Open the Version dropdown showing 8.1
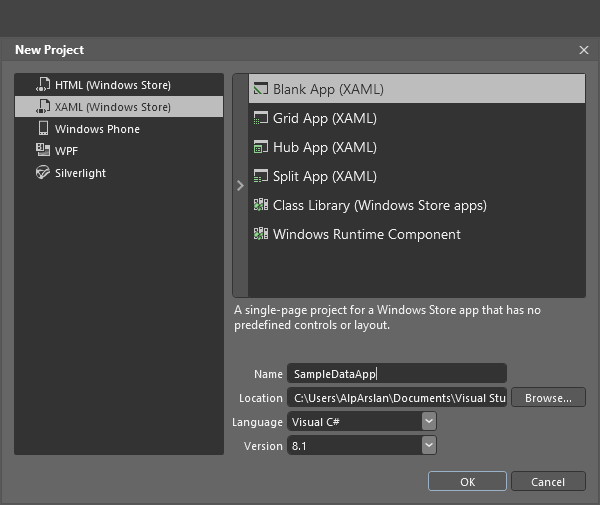This screenshot has height=505, width=600. (362, 446)
